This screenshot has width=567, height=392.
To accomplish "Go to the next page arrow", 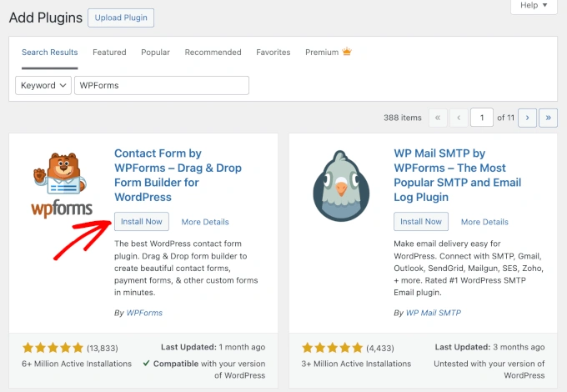I will (526, 118).
